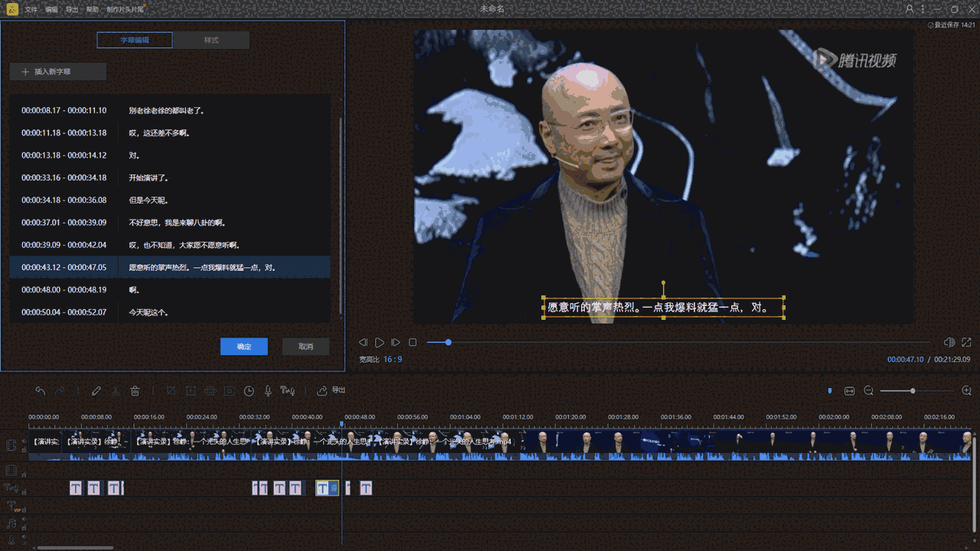The width and height of the screenshot is (980, 551).
Task: Open the Crop tool icon
Action: click(171, 391)
